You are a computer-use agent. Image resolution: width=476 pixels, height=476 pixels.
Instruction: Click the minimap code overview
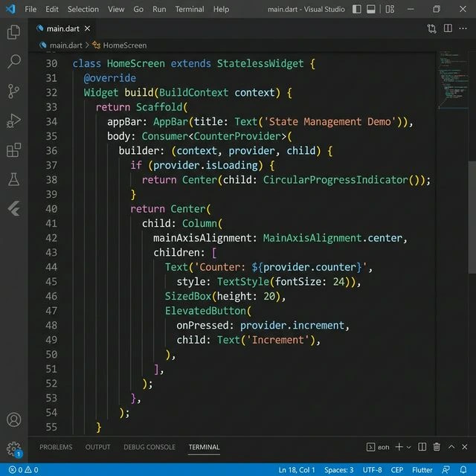(x=452, y=80)
